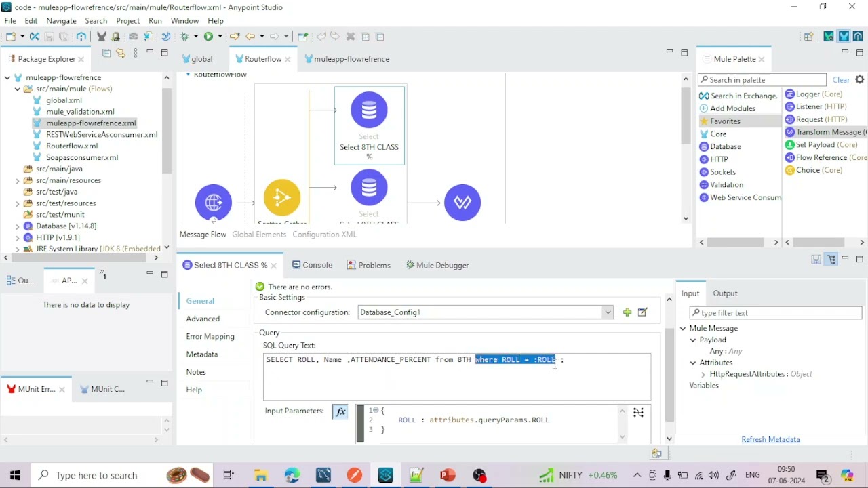Open palette settings gear icon

click(860, 79)
